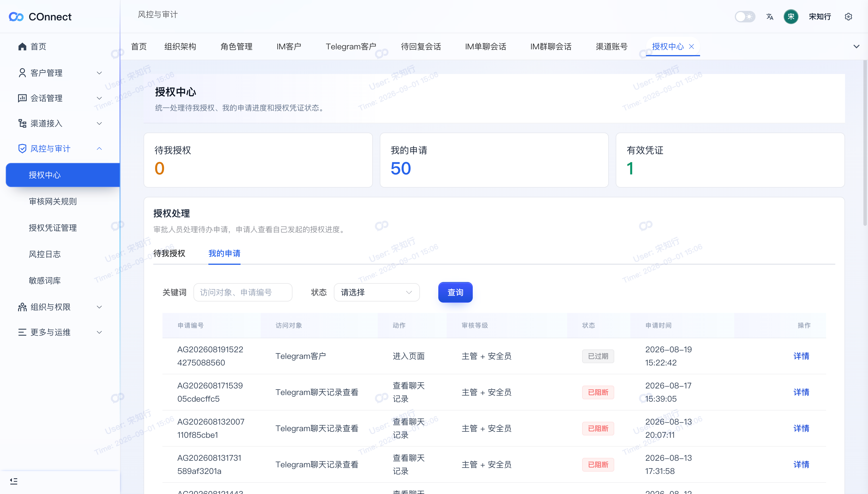Click the 宋知行 username
This screenshot has width=868, height=494.
tap(819, 17)
